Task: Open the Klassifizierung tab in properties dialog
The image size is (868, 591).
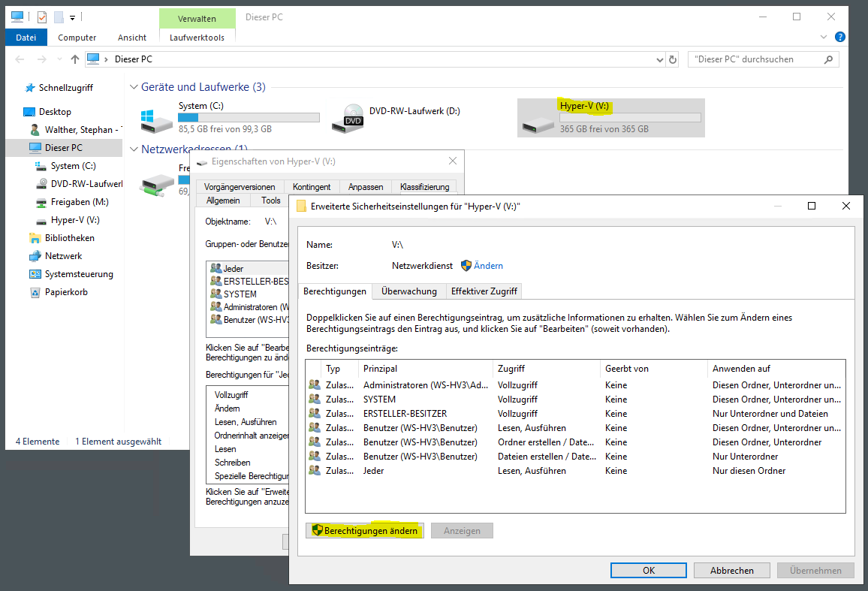Action: pyautogui.click(x=424, y=187)
